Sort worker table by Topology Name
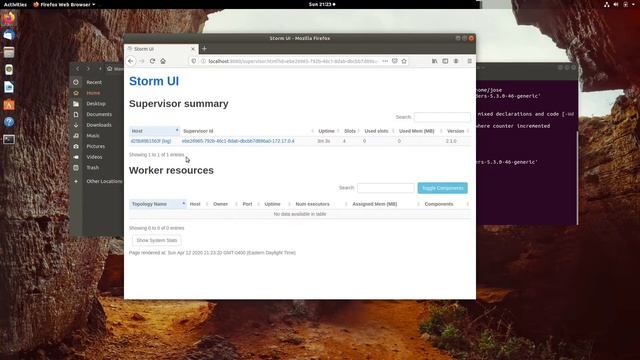This screenshot has height=360, width=640. click(x=158, y=204)
